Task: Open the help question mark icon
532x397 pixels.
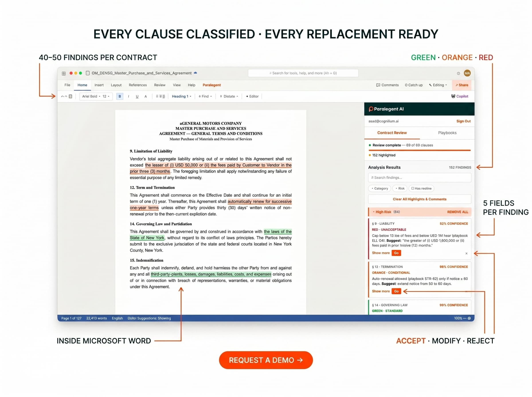Action: 458,73
